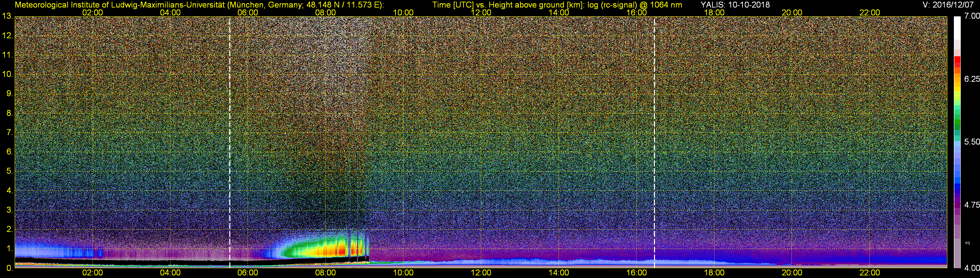This screenshot has width=980, height=278.
Task: Click the 08:00 label on the top axis
Action: [325, 12]
